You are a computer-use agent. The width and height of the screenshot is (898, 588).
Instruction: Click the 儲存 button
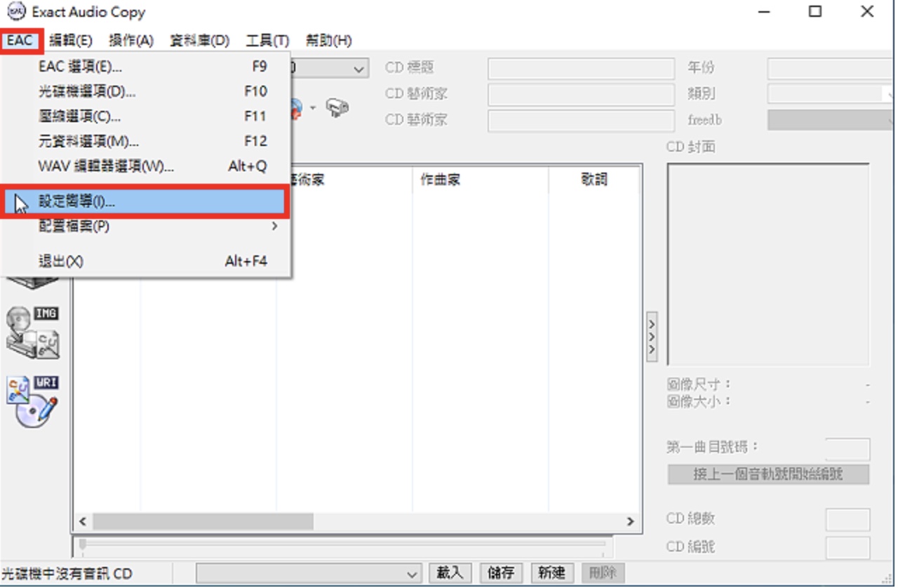click(x=501, y=573)
